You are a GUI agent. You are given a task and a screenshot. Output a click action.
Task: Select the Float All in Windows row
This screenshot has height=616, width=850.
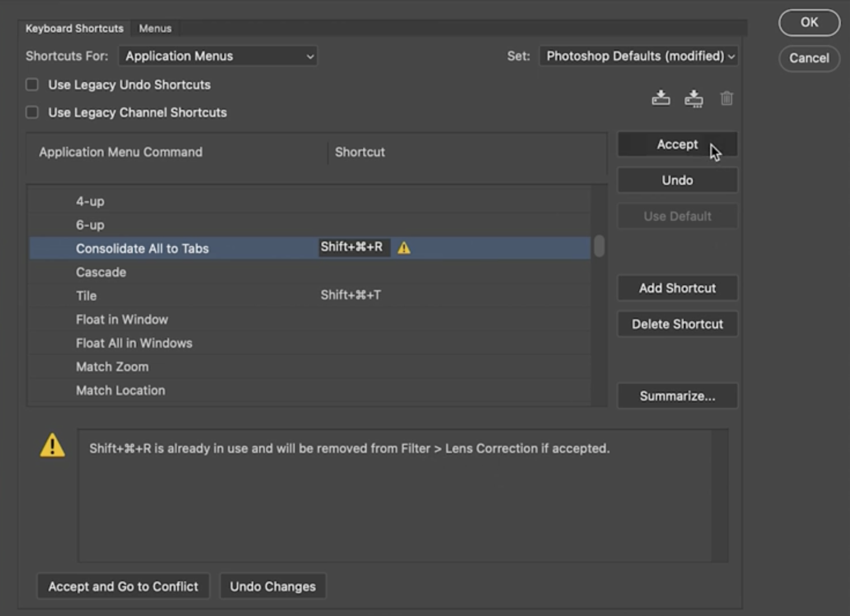310,343
